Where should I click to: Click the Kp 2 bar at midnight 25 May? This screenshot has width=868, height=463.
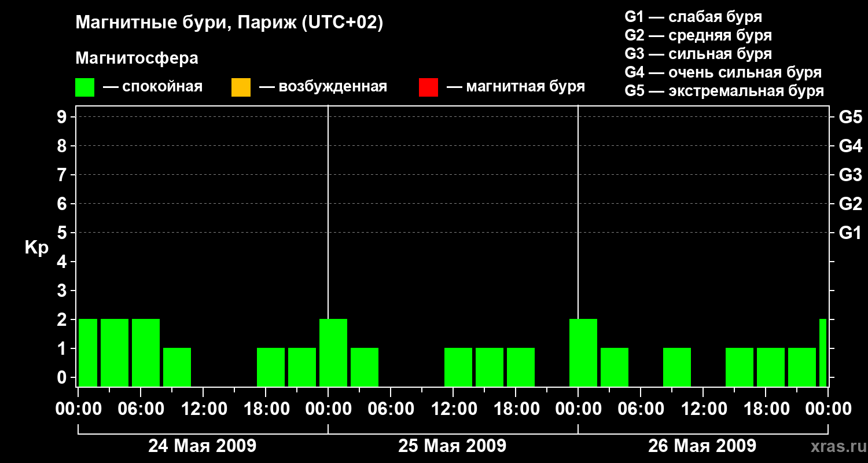[333, 352]
